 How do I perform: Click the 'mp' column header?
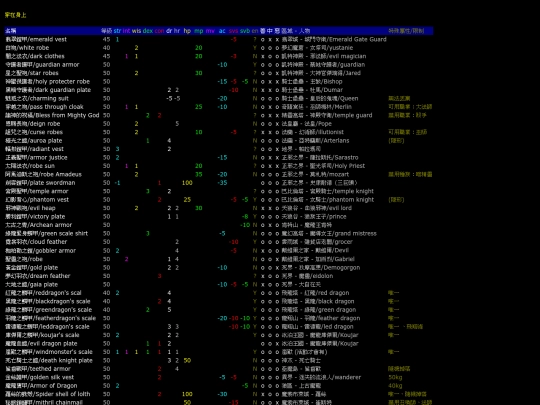[199, 31]
